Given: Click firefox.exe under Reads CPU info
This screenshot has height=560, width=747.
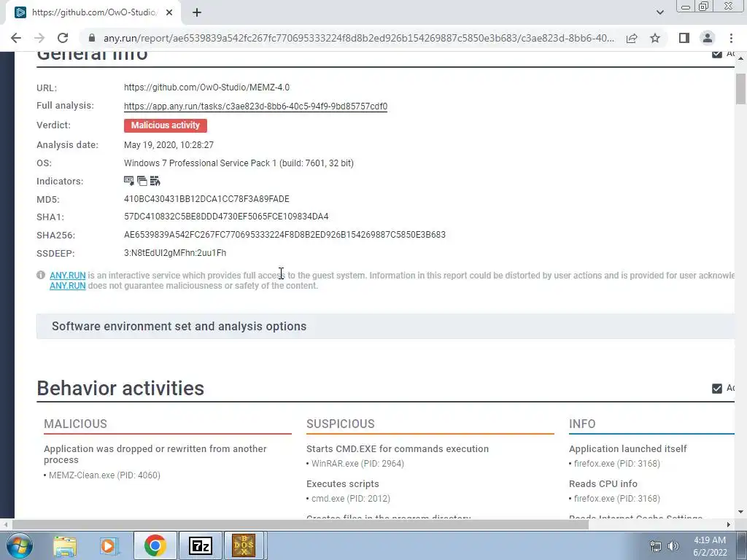Looking at the screenshot, I should (617, 499).
